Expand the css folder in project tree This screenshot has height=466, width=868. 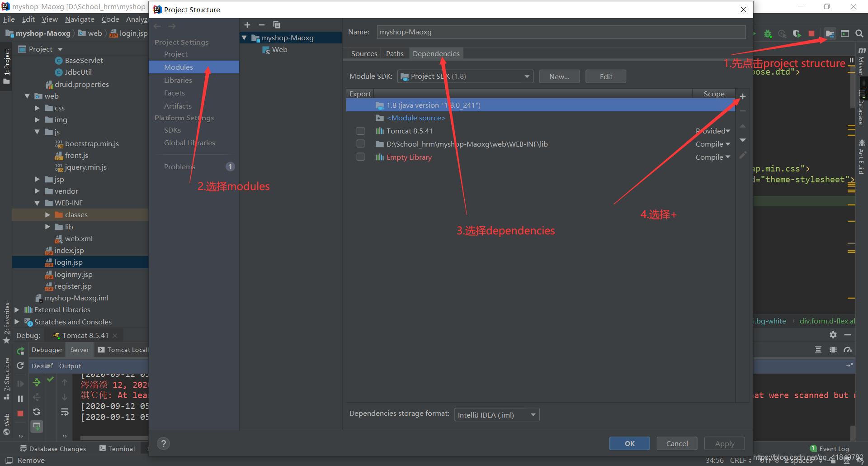click(38, 108)
